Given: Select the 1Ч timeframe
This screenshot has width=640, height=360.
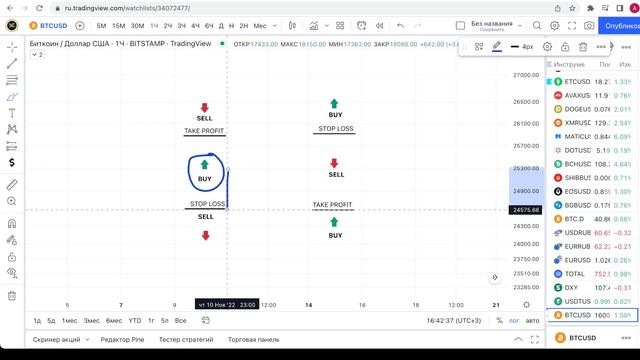Looking at the screenshot, I should (154, 26).
